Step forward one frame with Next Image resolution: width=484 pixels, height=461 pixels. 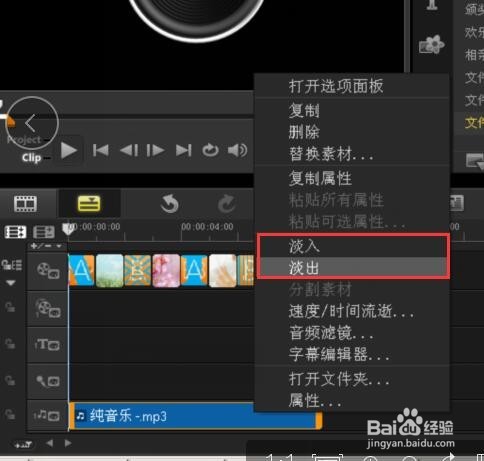[155, 150]
